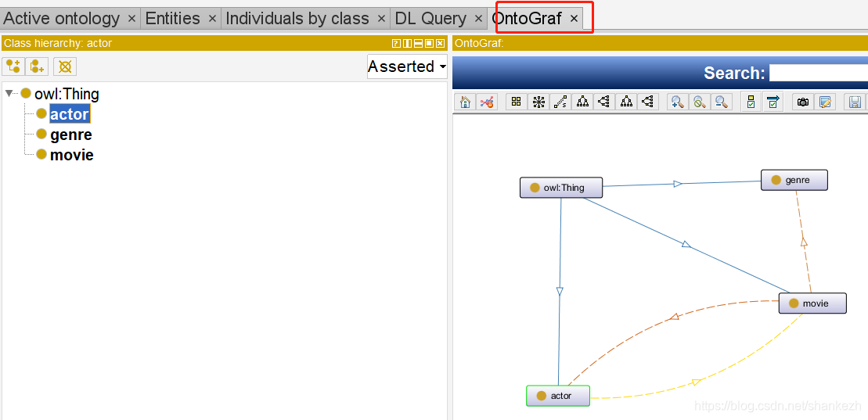Split the Class hierarchy view vertically
This screenshot has height=420, width=868.
click(x=407, y=43)
